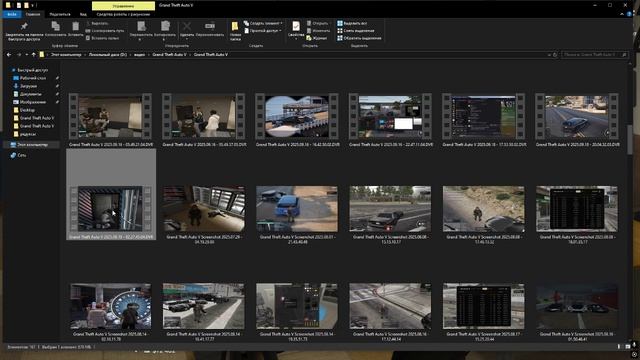Click Обратить выделение (Invert selection) icon
This screenshot has height=360, width=640.
340,38
